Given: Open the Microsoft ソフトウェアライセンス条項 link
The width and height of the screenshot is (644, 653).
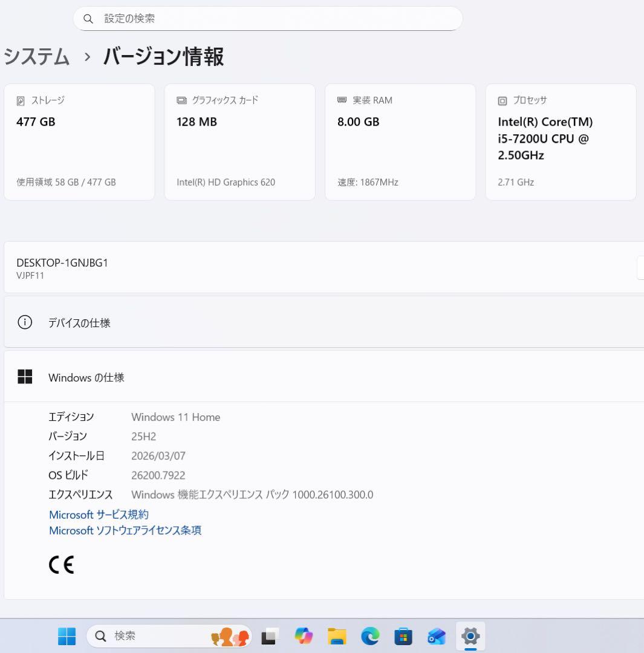Looking at the screenshot, I should coord(125,530).
